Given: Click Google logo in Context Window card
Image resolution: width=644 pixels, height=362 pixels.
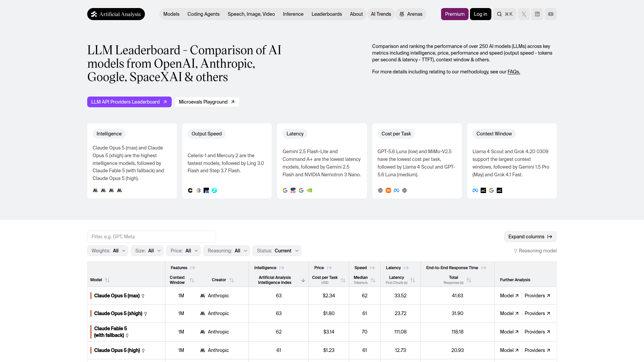Looking at the screenshot, I should pyautogui.click(x=491, y=190).
